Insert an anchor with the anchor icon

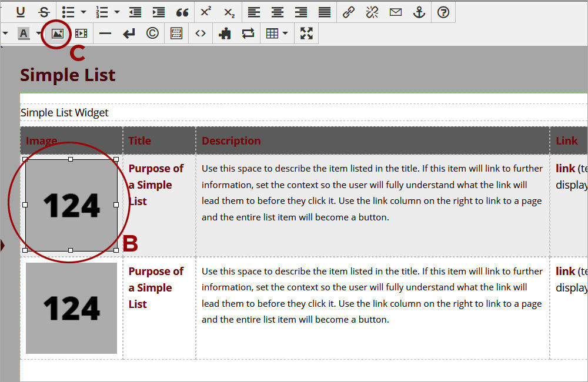[419, 12]
